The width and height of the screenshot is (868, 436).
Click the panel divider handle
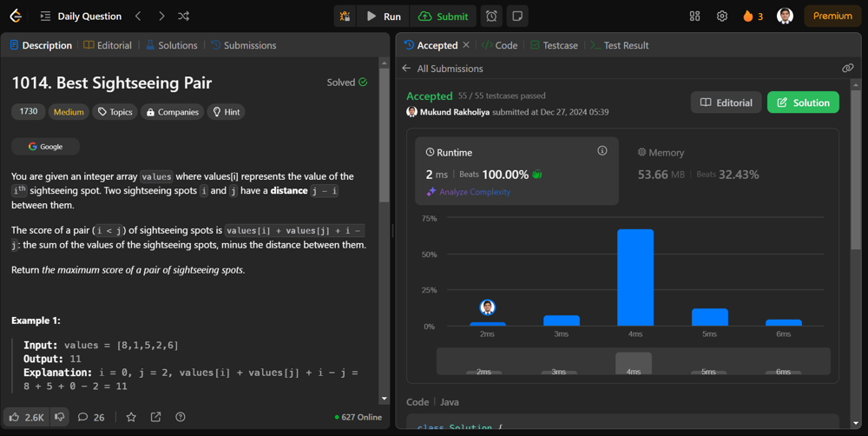393,230
